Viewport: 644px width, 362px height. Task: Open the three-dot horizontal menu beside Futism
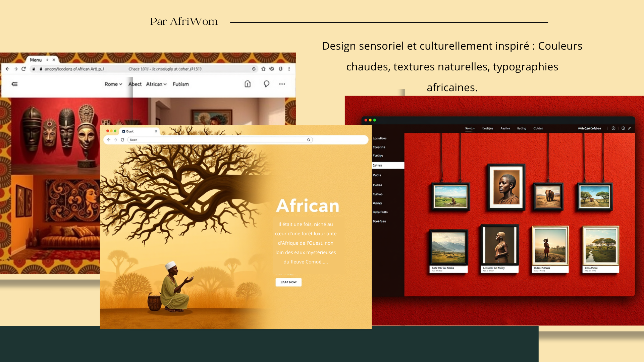[282, 84]
